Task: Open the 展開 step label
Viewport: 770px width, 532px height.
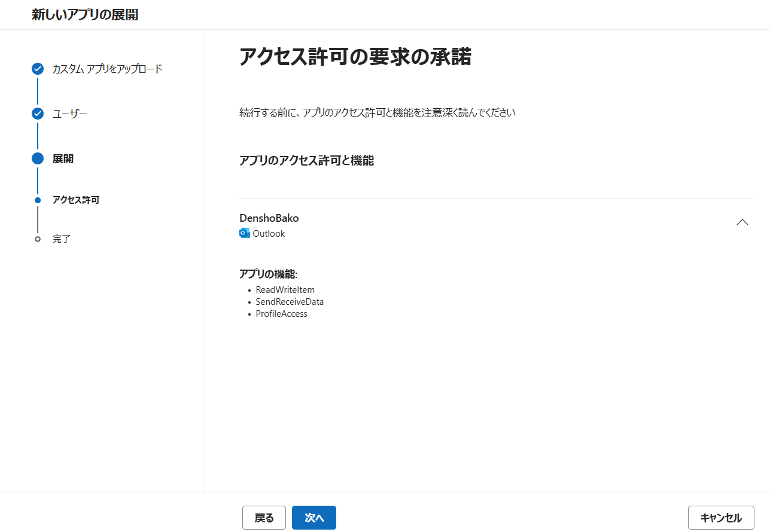Action: coord(63,158)
